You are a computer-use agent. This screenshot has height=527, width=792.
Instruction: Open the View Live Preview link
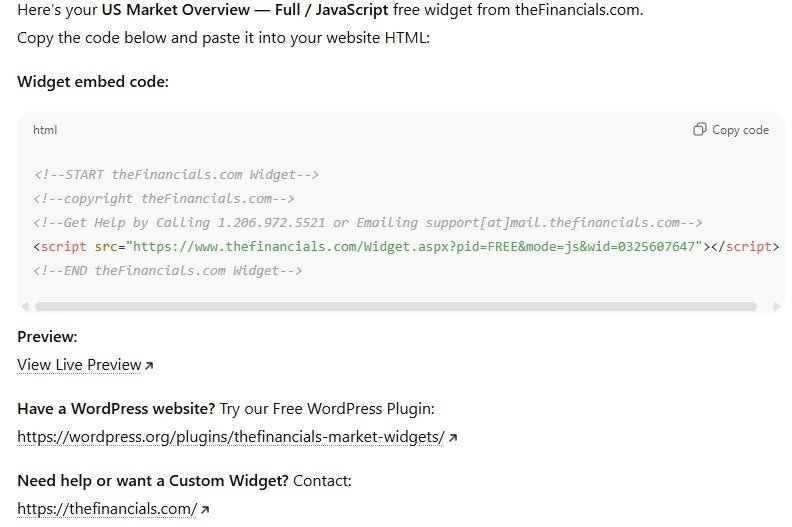[x=79, y=365]
